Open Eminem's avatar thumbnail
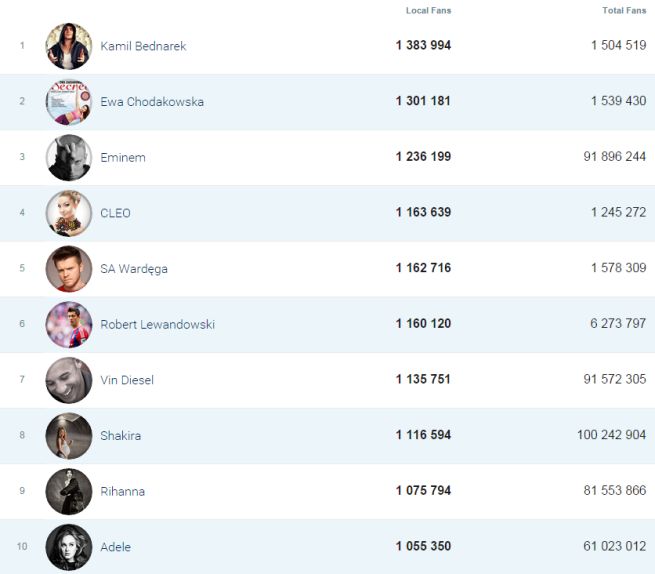The image size is (655, 574). 68,157
